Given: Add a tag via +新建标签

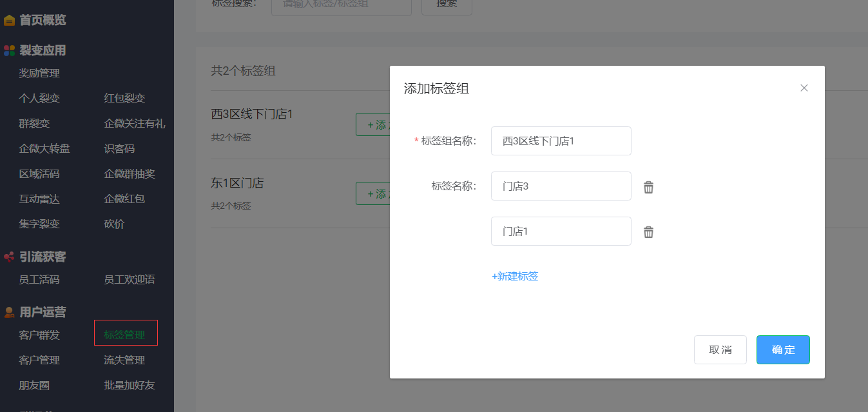Looking at the screenshot, I should coord(515,276).
